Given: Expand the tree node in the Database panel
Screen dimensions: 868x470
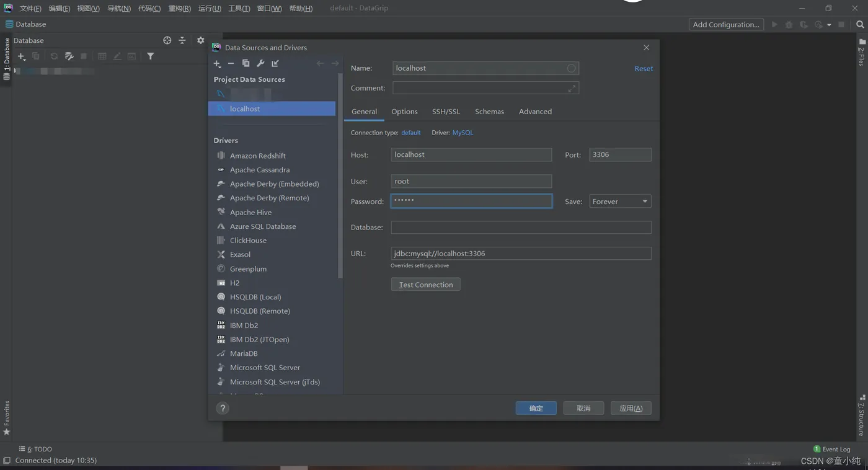Looking at the screenshot, I should coord(16,71).
